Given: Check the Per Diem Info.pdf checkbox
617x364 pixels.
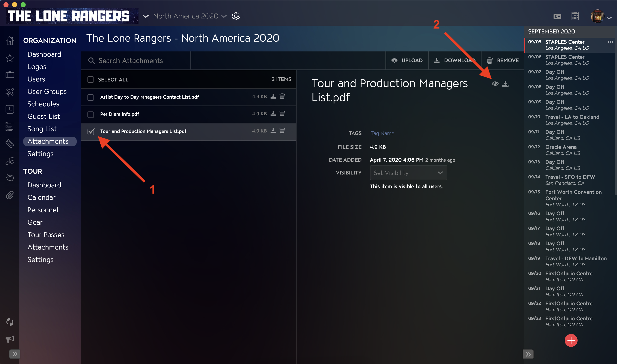Looking at the screenshot, I should [x=91, y=114].
